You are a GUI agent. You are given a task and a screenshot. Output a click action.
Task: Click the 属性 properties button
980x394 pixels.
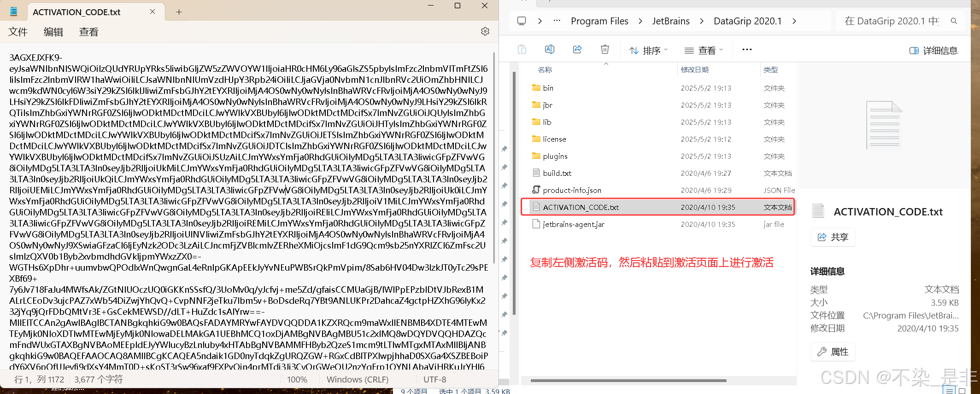click(833, 352)
